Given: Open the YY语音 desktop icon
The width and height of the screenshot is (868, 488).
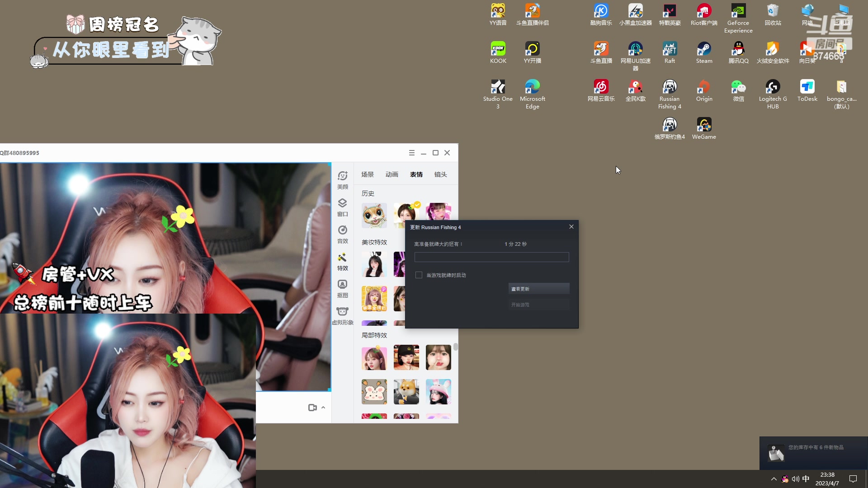Looking at the screenshot, I should (x=498, y=14).
